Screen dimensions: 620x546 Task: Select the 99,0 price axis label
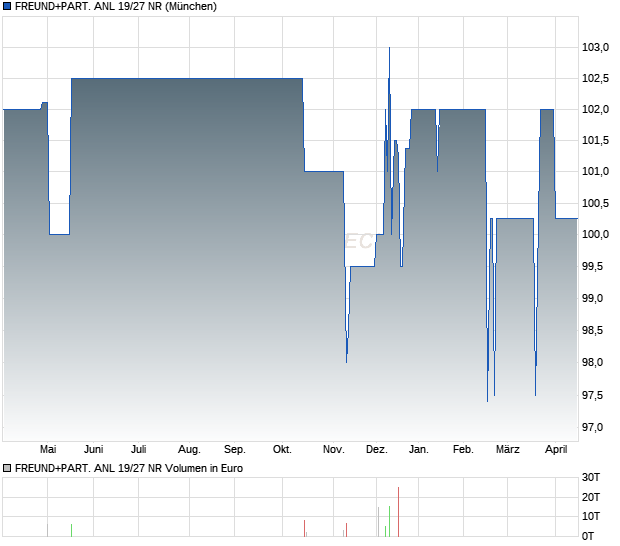tap(592, 298)
